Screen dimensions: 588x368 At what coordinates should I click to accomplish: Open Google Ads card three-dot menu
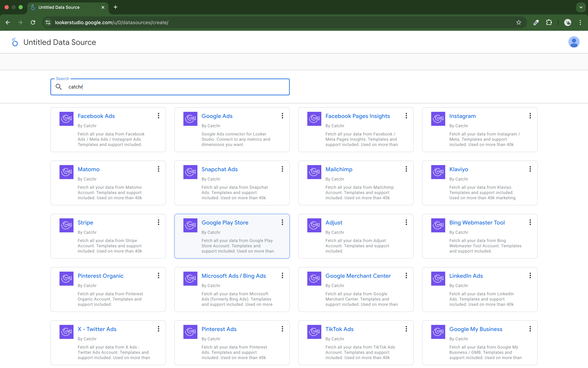tap(282, 116)
